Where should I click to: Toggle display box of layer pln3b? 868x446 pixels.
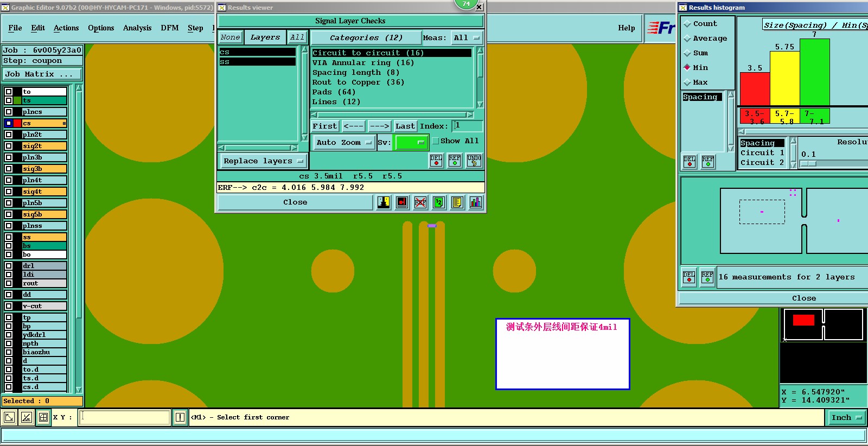(9, 157)
